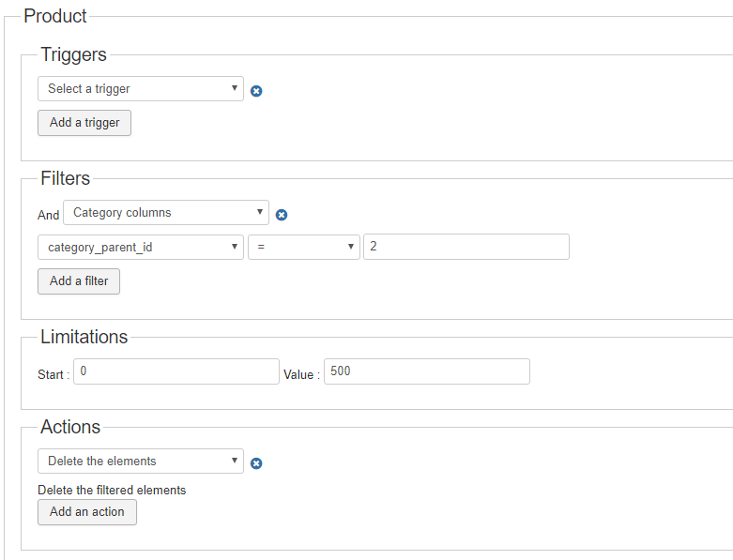The image size is (733, 560).
Task: Open the category_parent_id column dropdown
Action: point(141,247)
